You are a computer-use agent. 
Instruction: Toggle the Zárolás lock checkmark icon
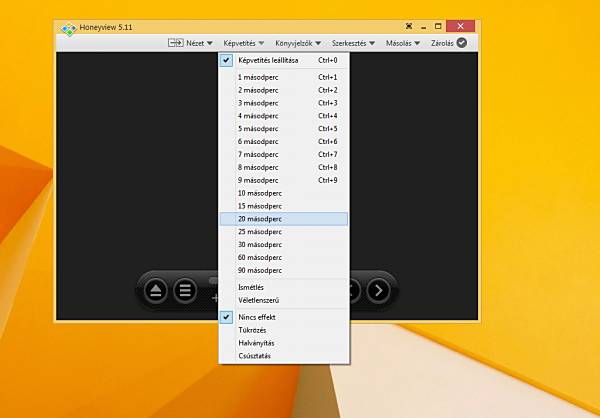pyautogui.click(x=462, y=43)
